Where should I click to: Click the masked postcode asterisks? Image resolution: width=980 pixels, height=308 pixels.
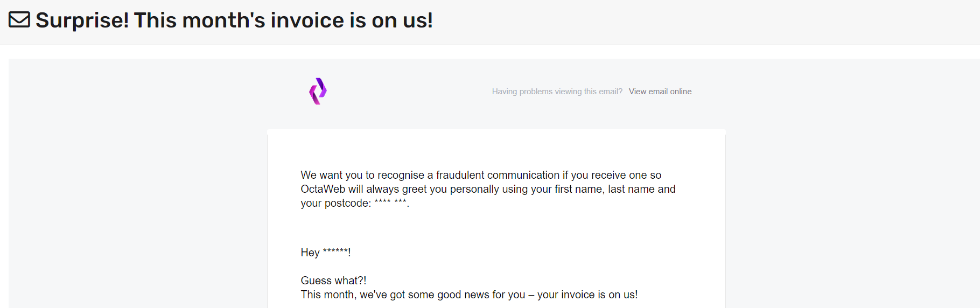[390, 202]
